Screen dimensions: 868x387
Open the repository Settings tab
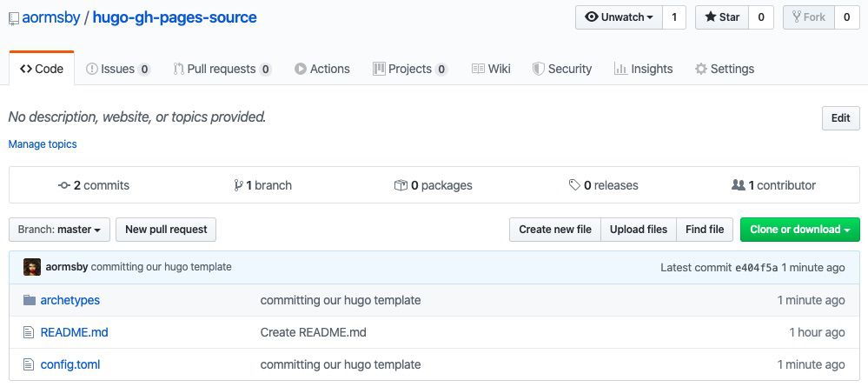pyautogui.click(x=725, y=69)
